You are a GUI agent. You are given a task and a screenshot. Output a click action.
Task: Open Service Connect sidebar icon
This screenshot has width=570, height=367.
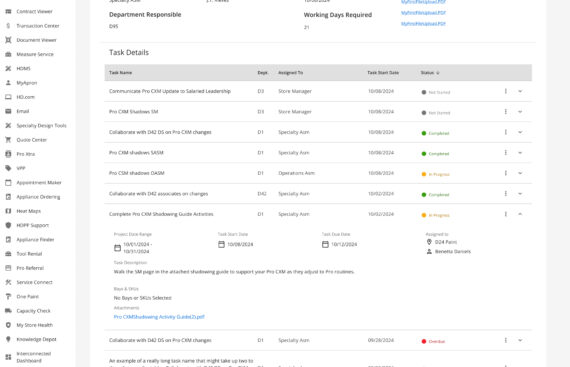coord(8,282)
